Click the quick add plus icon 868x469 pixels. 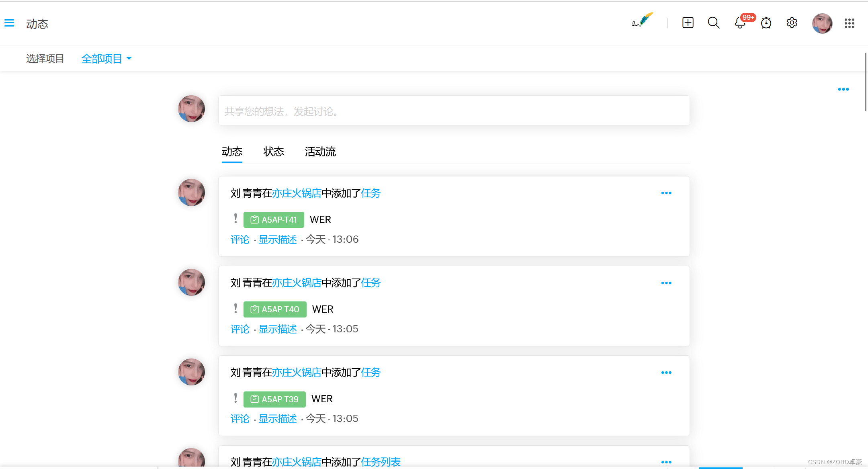click(x=688, y=23)
